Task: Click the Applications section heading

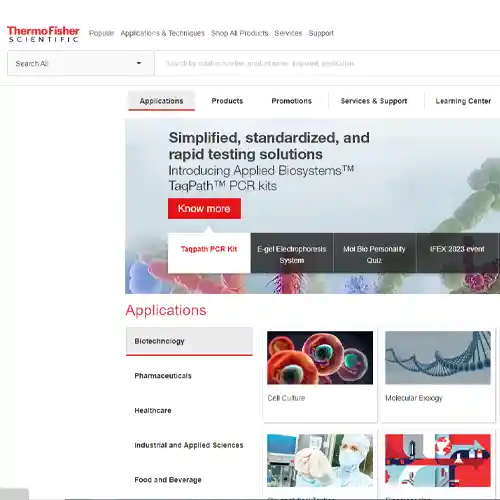Action: pos(166,310)
